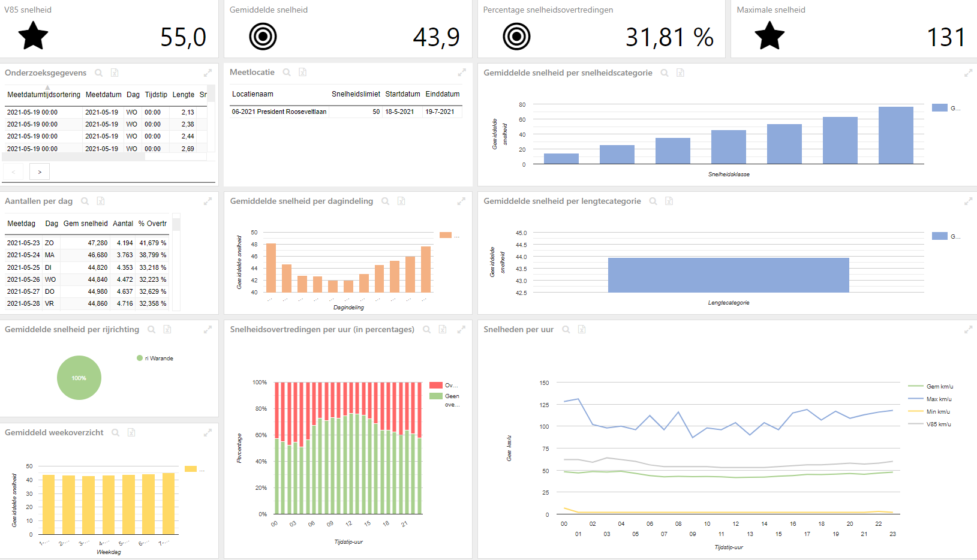The width and height of the screenshot is (977, 560).
Task: Export Gemiddelde snelheid per dagindeling data
Action: tap(401, 201)
